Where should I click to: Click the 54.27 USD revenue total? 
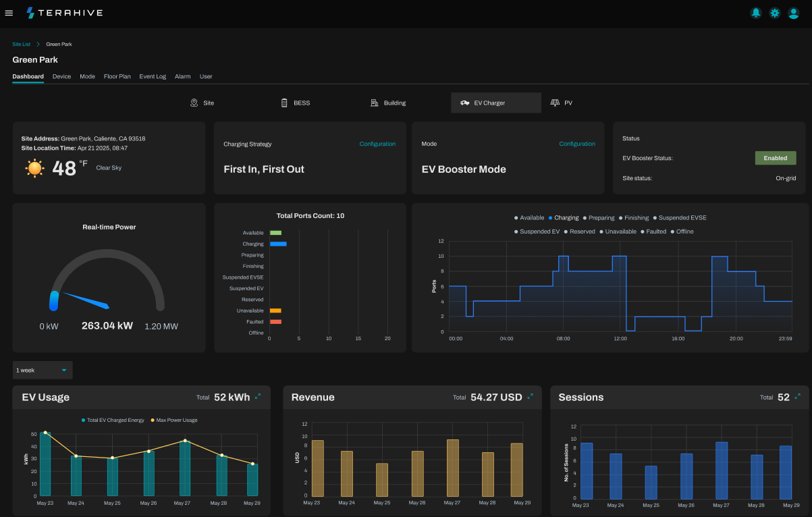496,398
